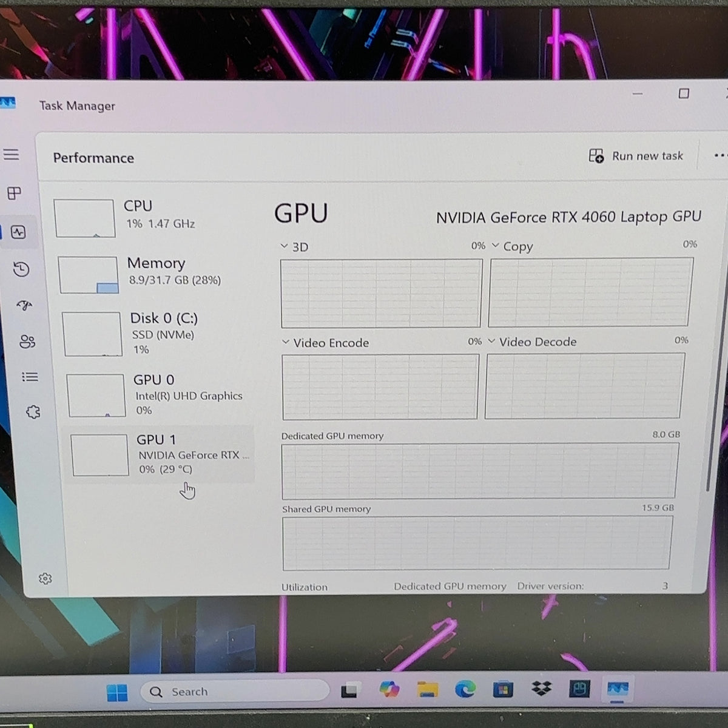Select the Performance page icon in sidebar
Viewport: 728px width, 728px height.
[x=18, y=232]
